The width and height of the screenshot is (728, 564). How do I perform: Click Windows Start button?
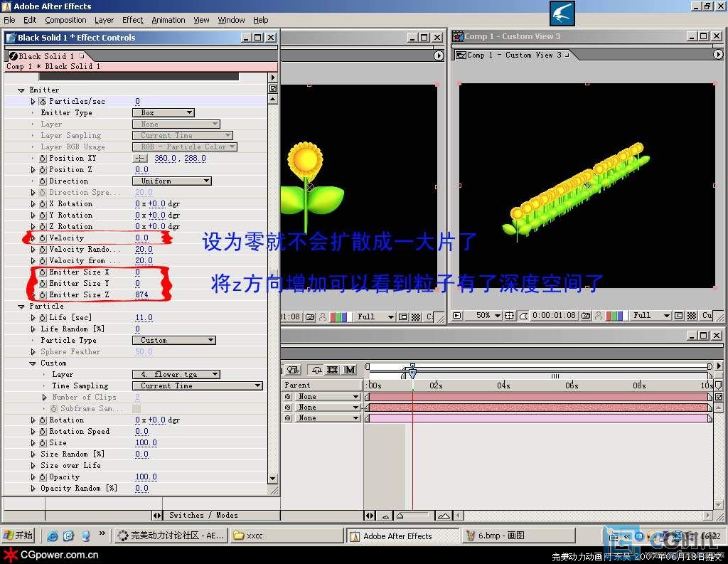click(x=18, y=536)
